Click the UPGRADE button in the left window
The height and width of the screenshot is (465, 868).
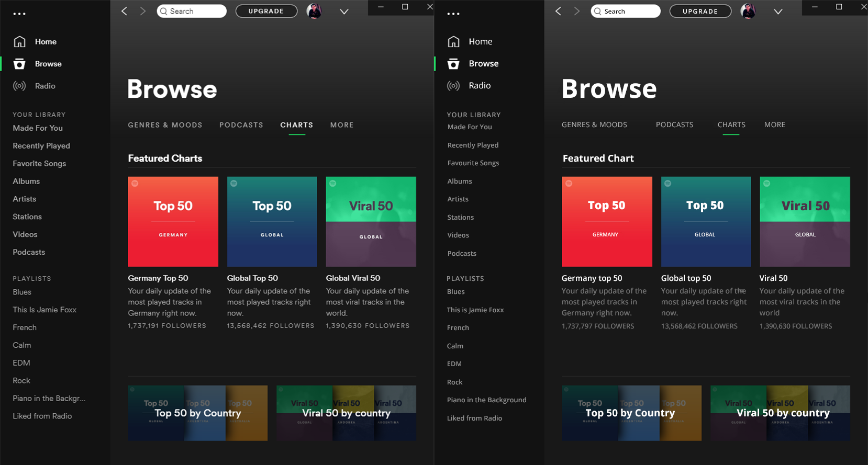coord(266,11)
